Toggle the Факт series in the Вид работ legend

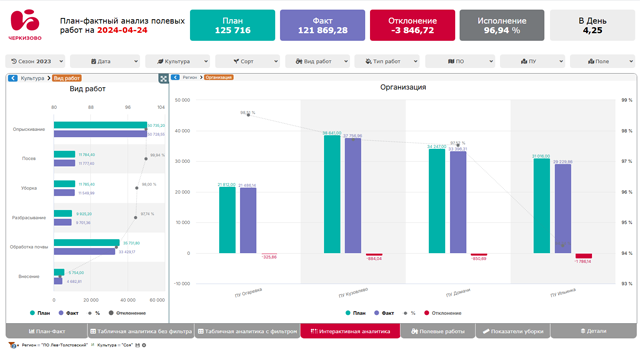[x=68, y=313]
